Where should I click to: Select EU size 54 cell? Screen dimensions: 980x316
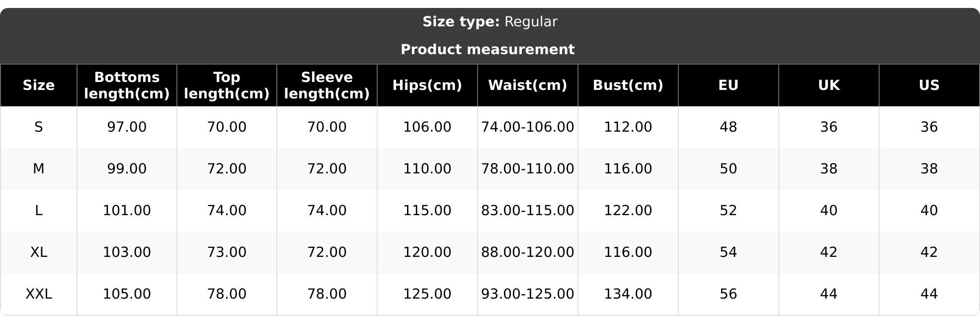pos(729,252)
